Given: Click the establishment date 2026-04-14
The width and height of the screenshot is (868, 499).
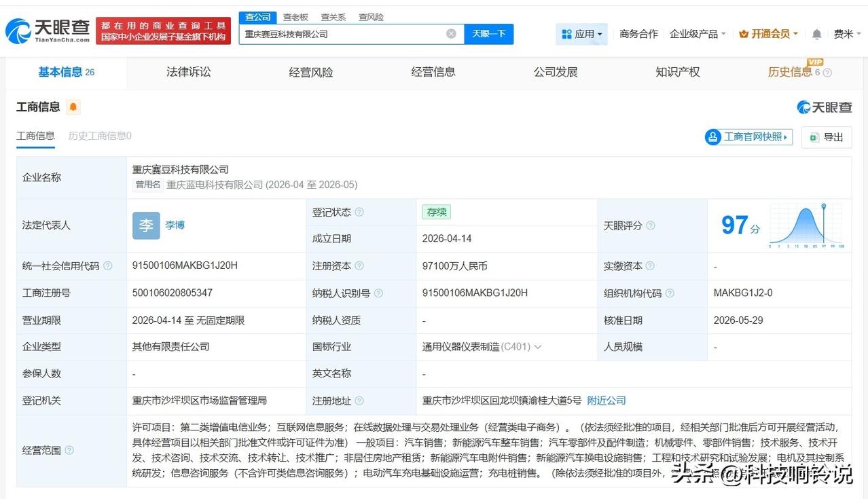Looking at the screenshot, I should [447, 238].
